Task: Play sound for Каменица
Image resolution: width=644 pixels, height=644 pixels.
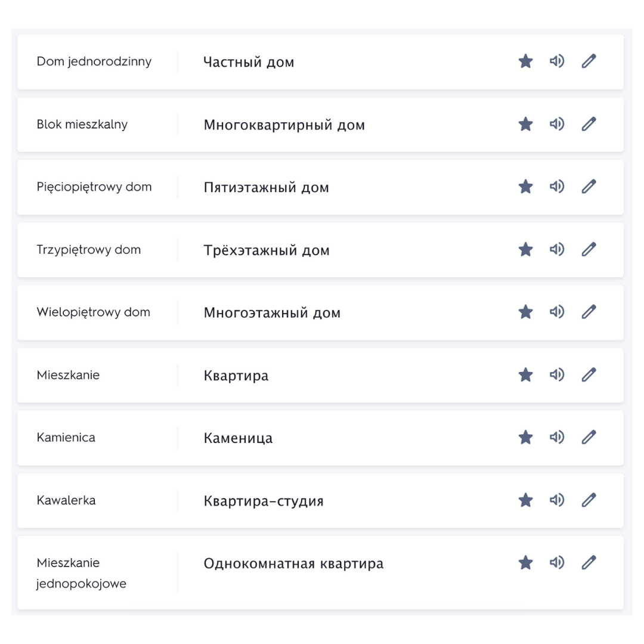Action: (x=556, y=437)
